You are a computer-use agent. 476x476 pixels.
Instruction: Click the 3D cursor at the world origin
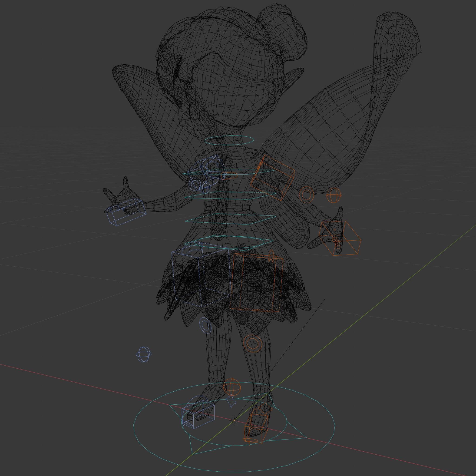[234, 420]
